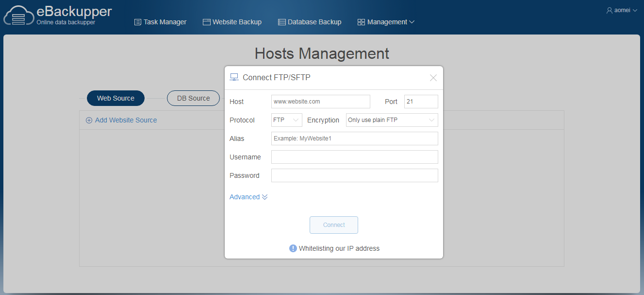Open the Encryption dropdown
644x295 pixels.
coord(392,120)
